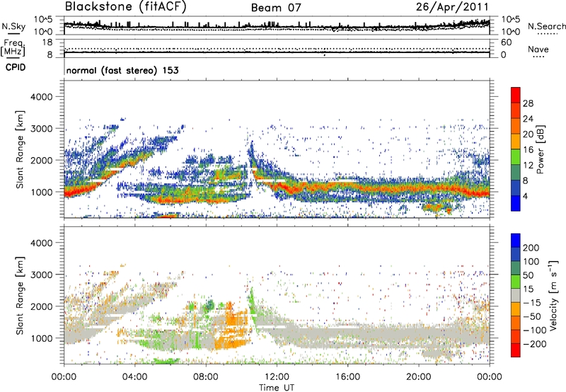Click the solid line sample under N.Sky
This screenshot has height=392, width=566.
coord(13,34)
